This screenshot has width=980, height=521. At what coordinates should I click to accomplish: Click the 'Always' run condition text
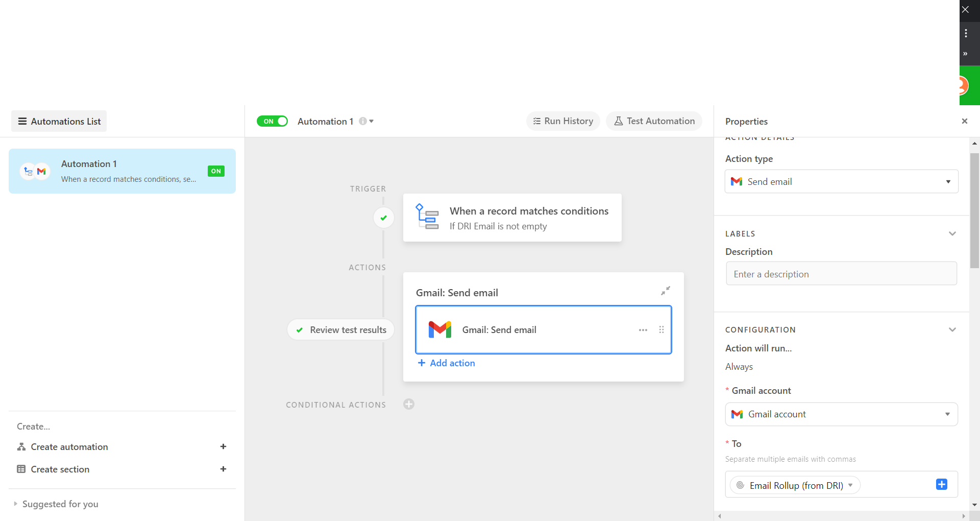(x=739, y=367)
